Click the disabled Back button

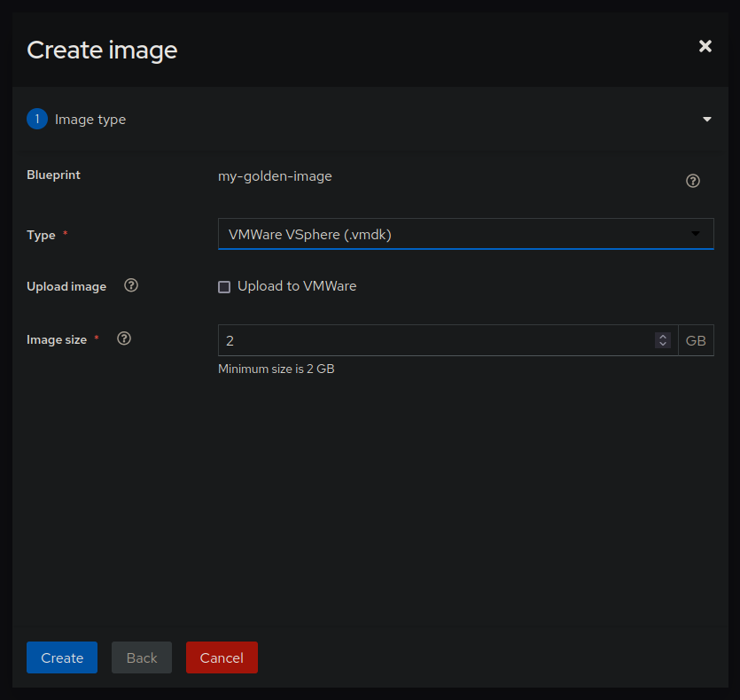(141, 657)
